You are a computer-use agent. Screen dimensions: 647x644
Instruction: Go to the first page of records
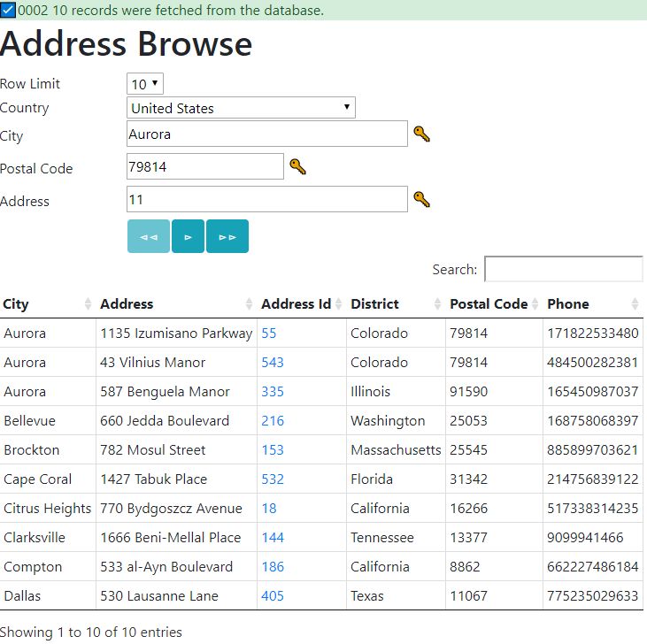coord(149,236)
